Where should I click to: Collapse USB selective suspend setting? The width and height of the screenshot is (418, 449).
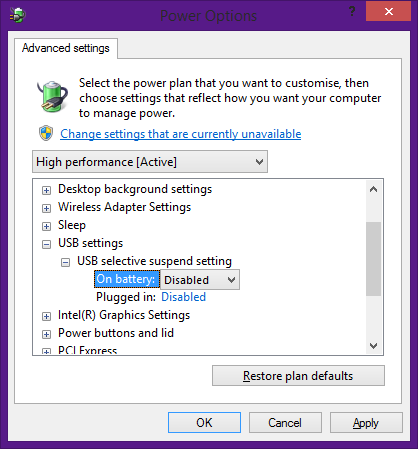65,262
